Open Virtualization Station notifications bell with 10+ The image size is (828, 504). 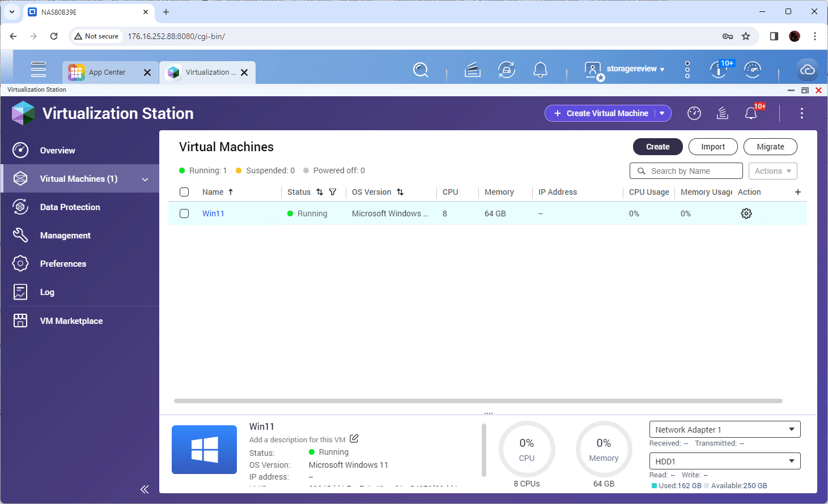pyautogui.click(x=751, y=113)
